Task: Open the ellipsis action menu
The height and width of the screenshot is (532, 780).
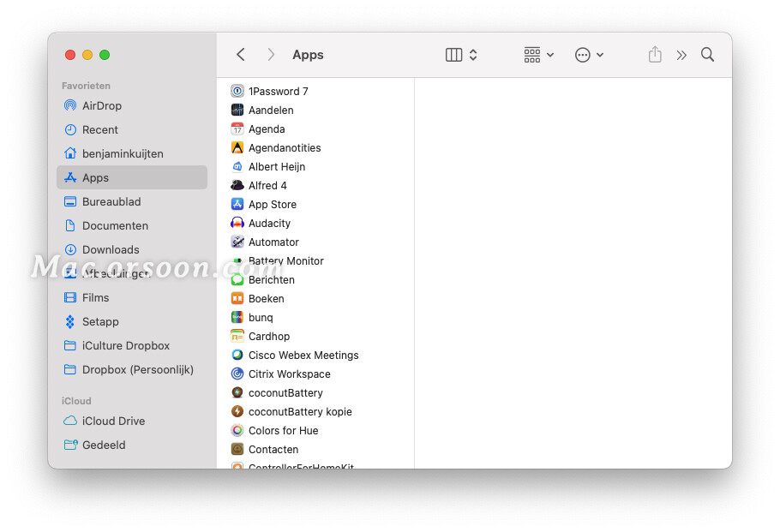Action: tap(589, 55)
